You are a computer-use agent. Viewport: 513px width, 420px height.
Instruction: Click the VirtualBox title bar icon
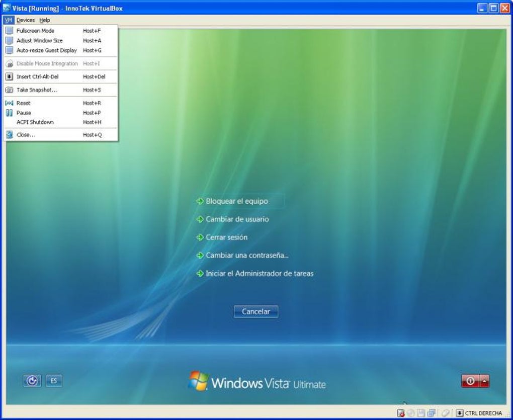click(6, 8)
